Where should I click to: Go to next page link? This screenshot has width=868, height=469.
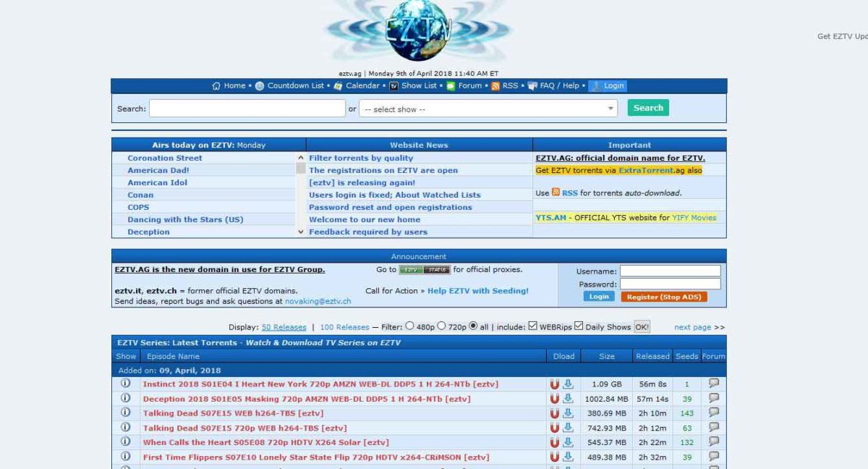point(693,327)
